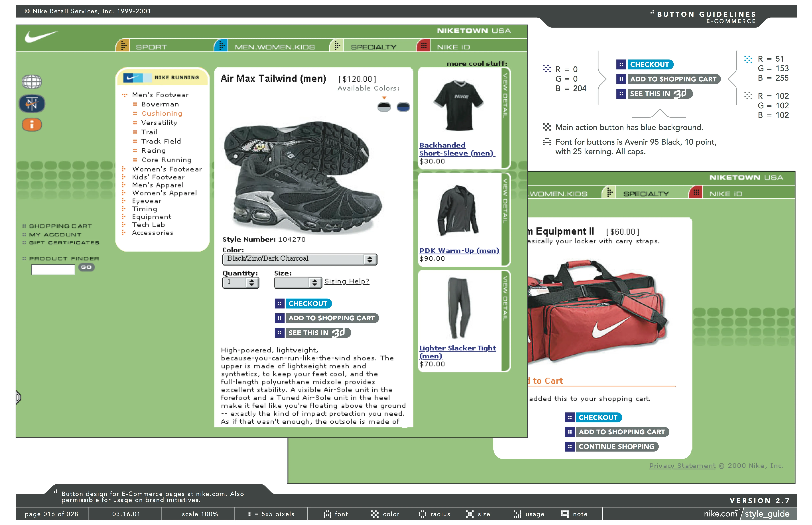Click the orange info icon
The height and width of the screenshot is (525, 812).
32,125
